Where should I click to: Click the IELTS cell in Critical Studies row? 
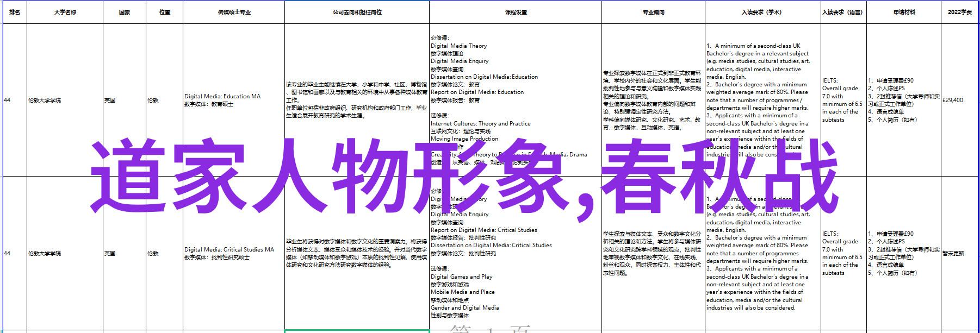pyautogui.click(x=843, y=253)
